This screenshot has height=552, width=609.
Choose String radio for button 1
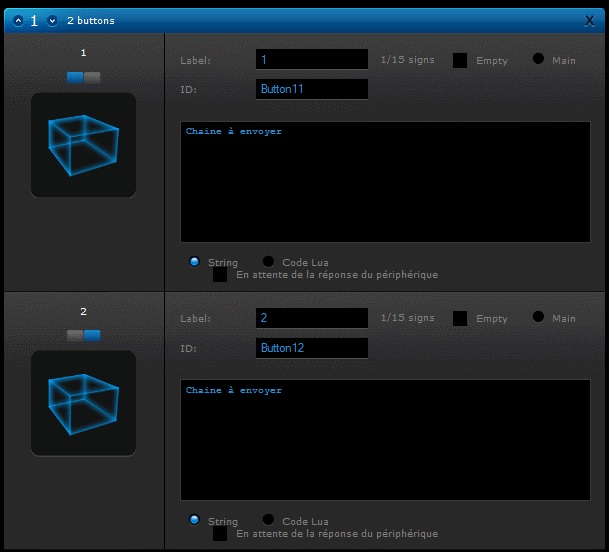[194, 261]
